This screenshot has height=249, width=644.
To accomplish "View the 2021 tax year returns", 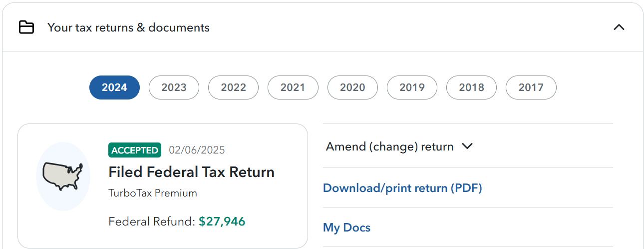I will click(293, 87).
